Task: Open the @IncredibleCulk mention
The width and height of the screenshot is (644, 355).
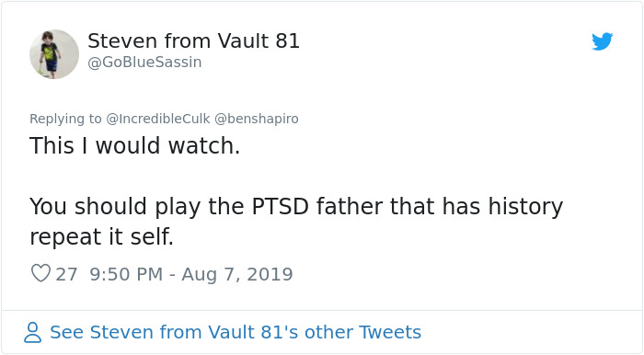Action: pyautogui.click(x=158, y=119)
